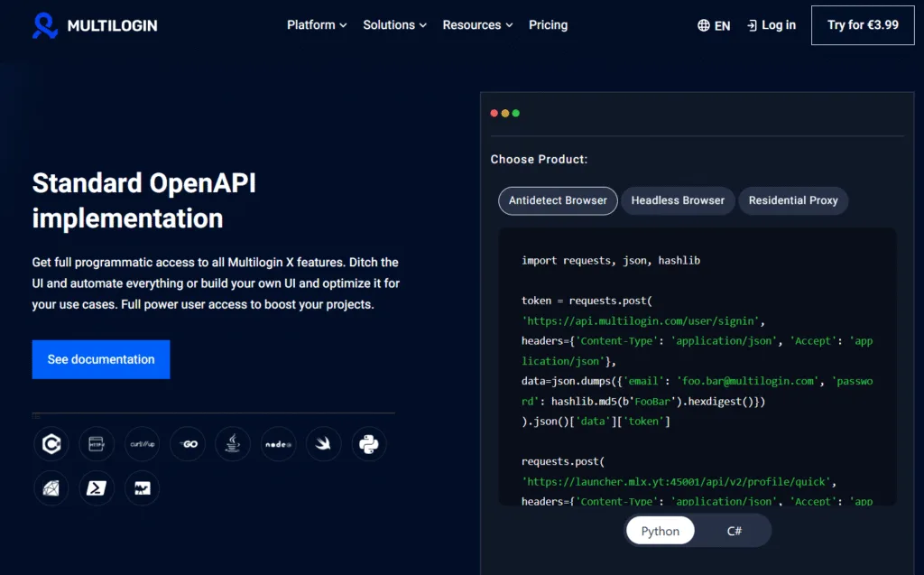Switch to the Antidetect Browser tab
This screenshot has height=575, width=924.
point(558,200)
